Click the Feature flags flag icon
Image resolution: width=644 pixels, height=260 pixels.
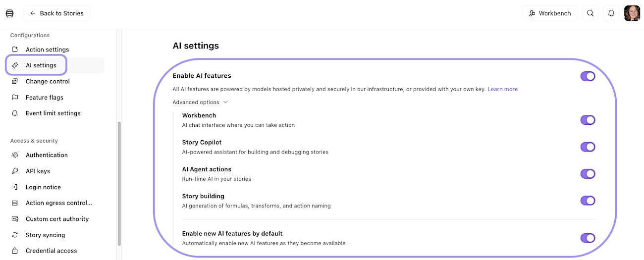click(x=15, y=98)
